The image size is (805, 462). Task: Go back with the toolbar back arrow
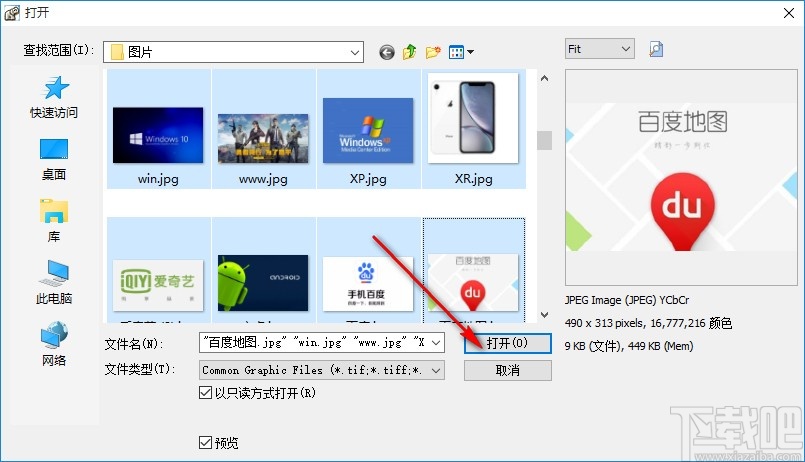click(387, 52)
